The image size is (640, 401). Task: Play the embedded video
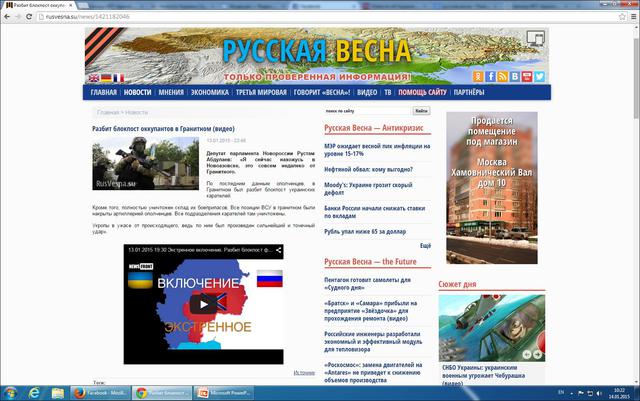click(203, 304)
